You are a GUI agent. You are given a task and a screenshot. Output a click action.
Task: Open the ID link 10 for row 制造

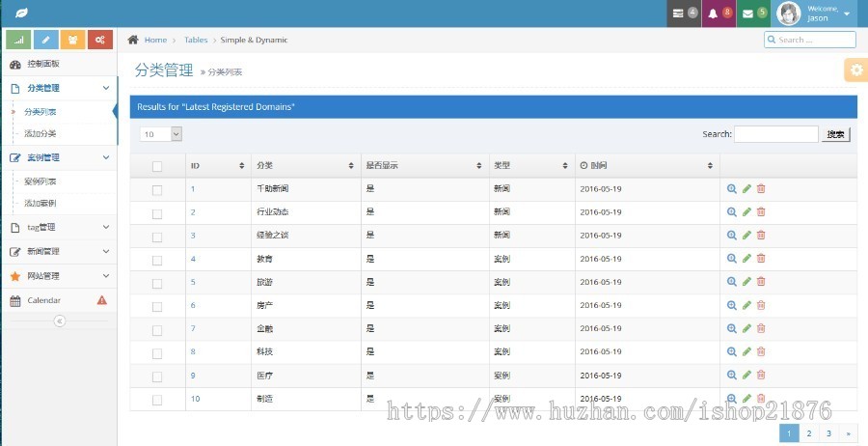196,399
